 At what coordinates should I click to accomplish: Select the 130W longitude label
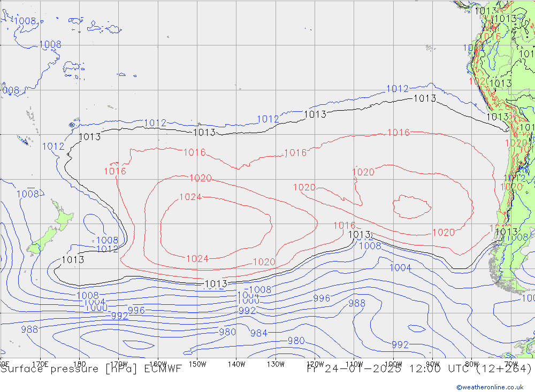(276, 364)
